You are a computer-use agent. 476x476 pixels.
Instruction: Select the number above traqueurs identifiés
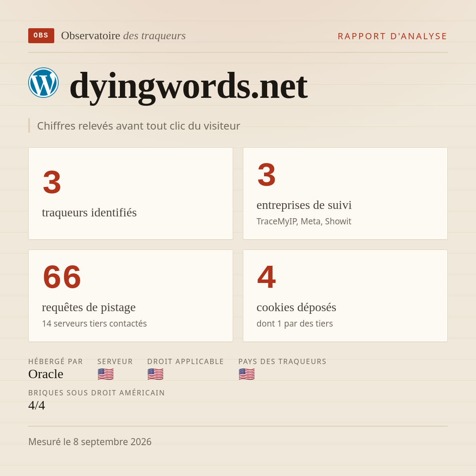[52, 182]
